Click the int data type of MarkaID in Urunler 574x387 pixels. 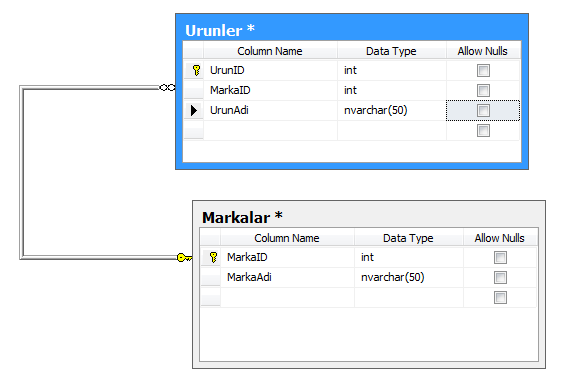392,90
